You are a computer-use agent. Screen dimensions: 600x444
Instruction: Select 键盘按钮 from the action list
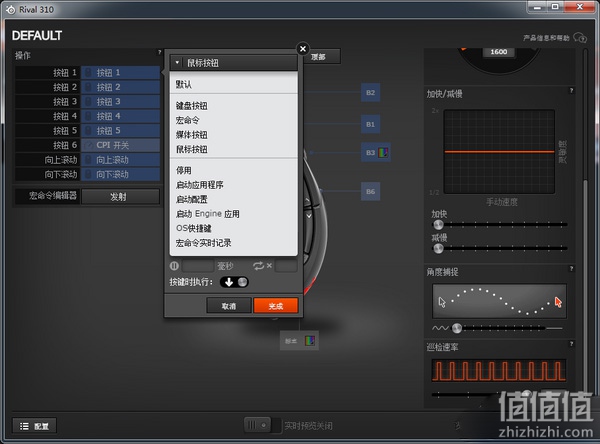pyautogui.click(x=192, y=106)
